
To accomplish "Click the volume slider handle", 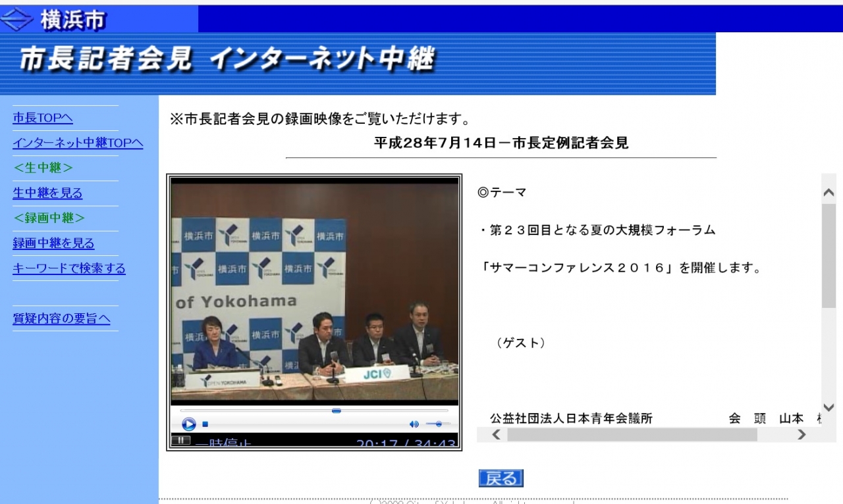I will (x=439, y=424).
